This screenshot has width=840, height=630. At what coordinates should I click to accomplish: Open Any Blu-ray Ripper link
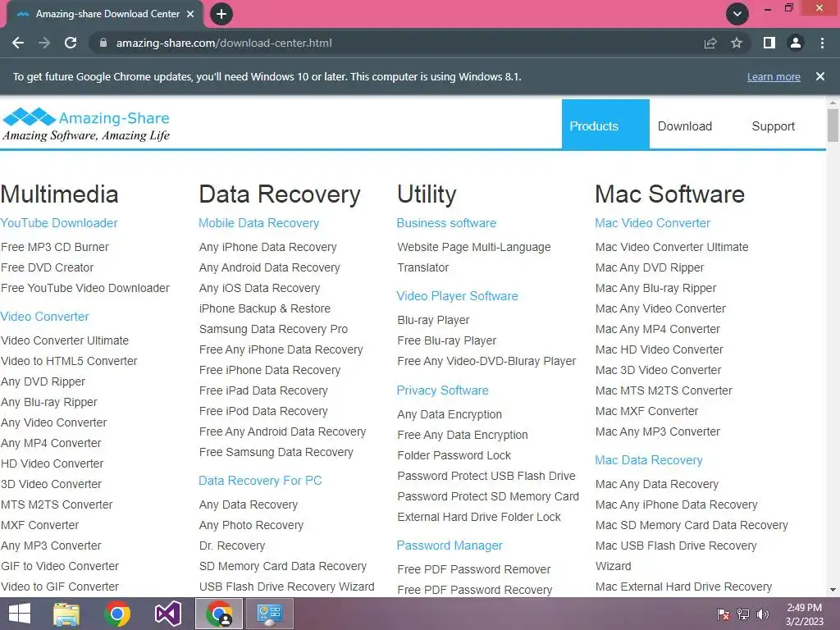[x=49, y=402]
